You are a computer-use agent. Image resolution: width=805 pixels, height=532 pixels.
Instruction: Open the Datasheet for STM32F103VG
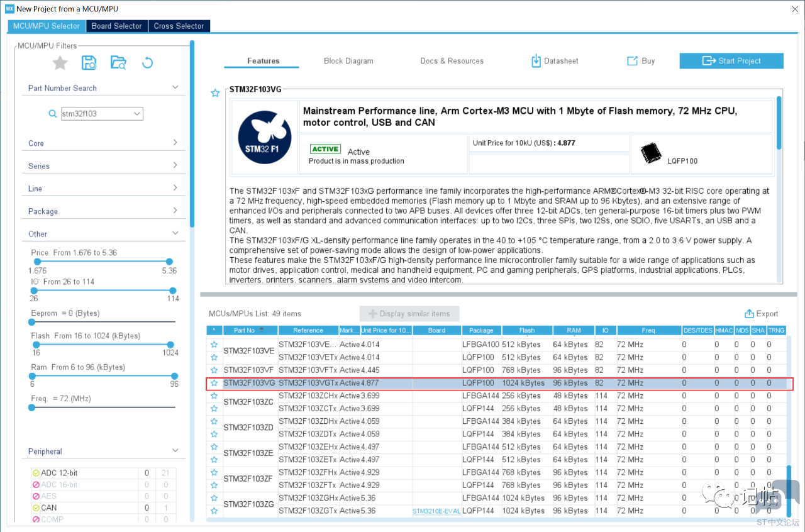tap(555, 61)
